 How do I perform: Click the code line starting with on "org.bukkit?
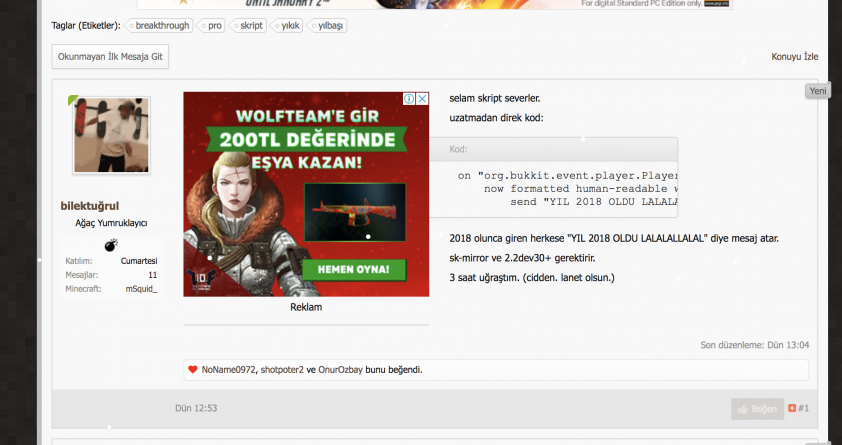pos(568,176)
